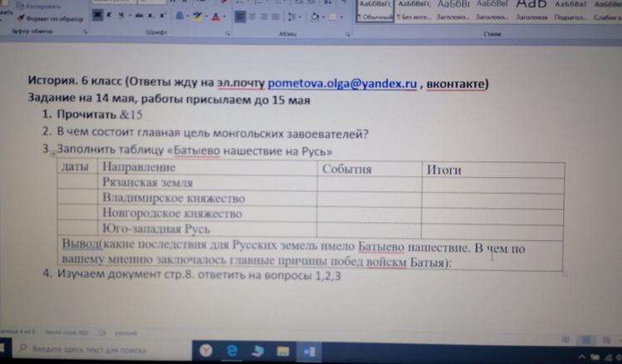Select the Подзаголовок style
This screenshot has height=364, width=622.
[x=570, y=11]
